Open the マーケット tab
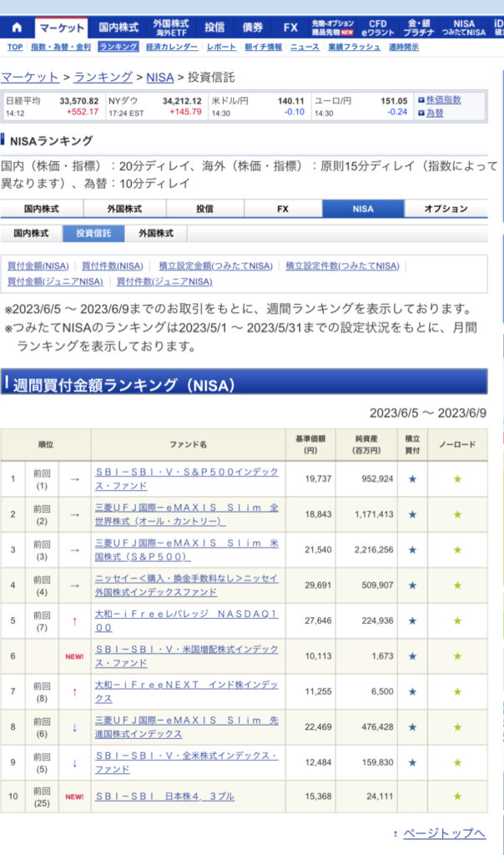This screenshot has width=504, height=855. click(62, 28)
